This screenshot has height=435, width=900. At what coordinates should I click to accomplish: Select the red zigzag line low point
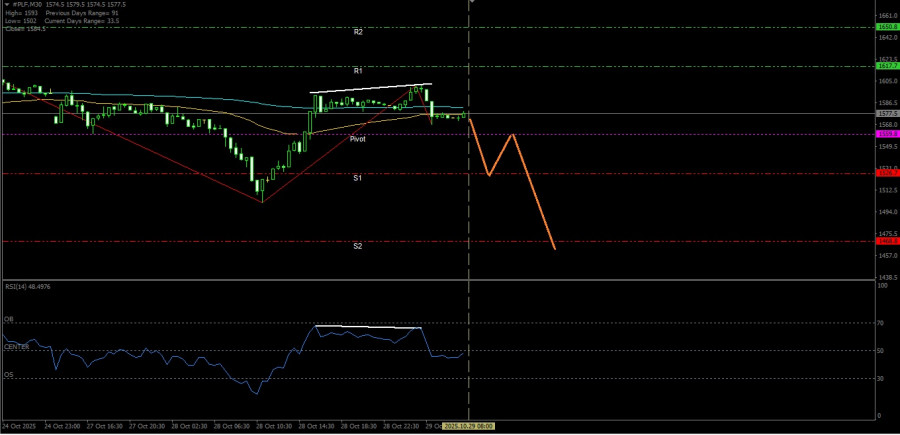click(262, 202)
